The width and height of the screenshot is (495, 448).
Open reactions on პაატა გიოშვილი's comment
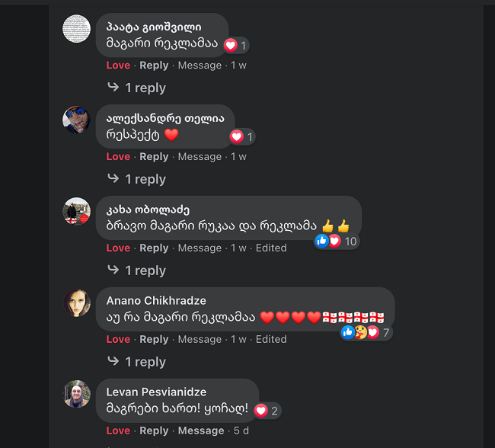tap(236, 46)
